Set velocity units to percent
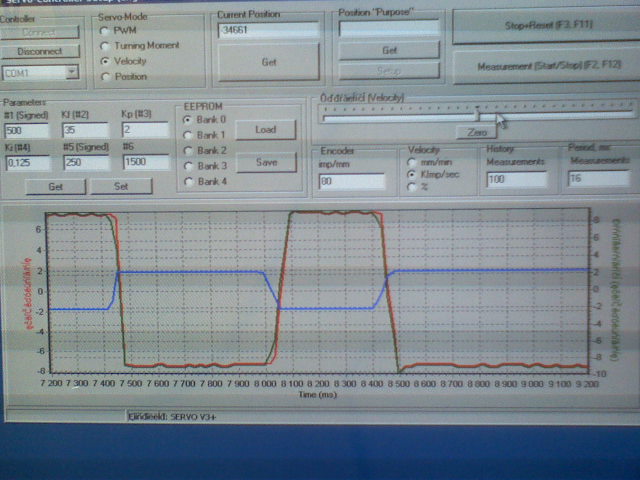The height and width of the screenshot is (480, 640). click(x=412, y=187)
